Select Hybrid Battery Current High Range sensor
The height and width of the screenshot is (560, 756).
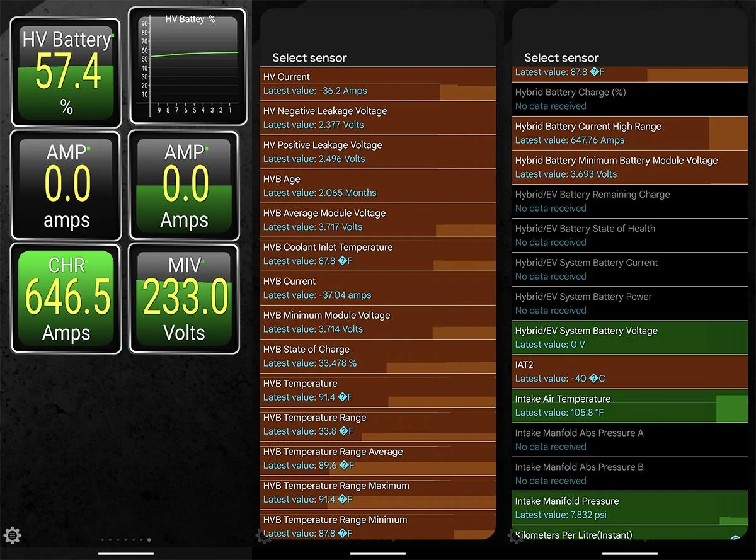[630, 133]
